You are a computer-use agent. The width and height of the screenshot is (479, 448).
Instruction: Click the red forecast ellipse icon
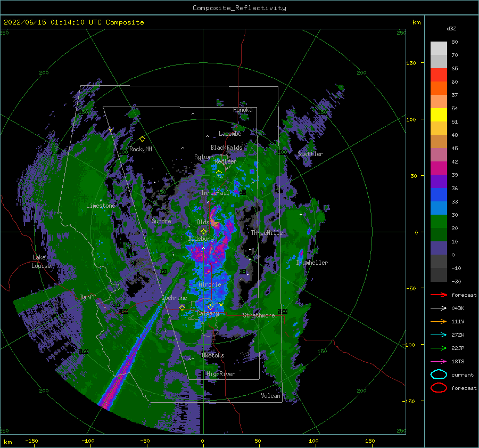439,388
